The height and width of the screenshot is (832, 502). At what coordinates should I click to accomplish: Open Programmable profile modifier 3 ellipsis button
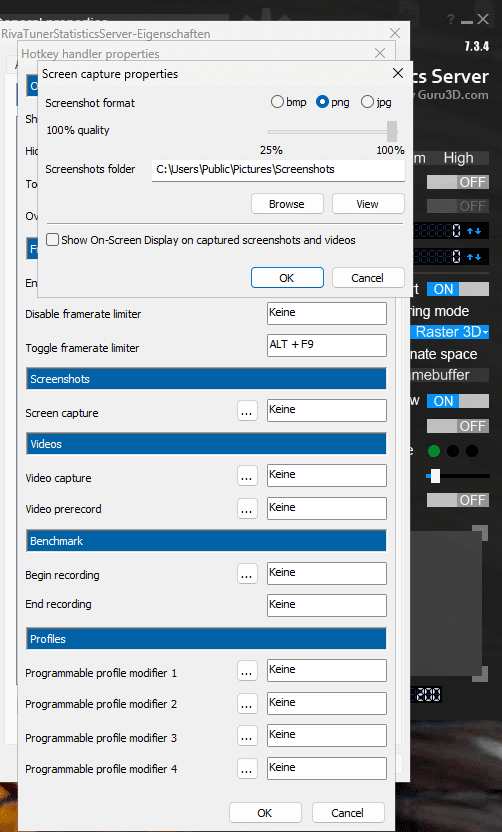(x=247, y=736)
